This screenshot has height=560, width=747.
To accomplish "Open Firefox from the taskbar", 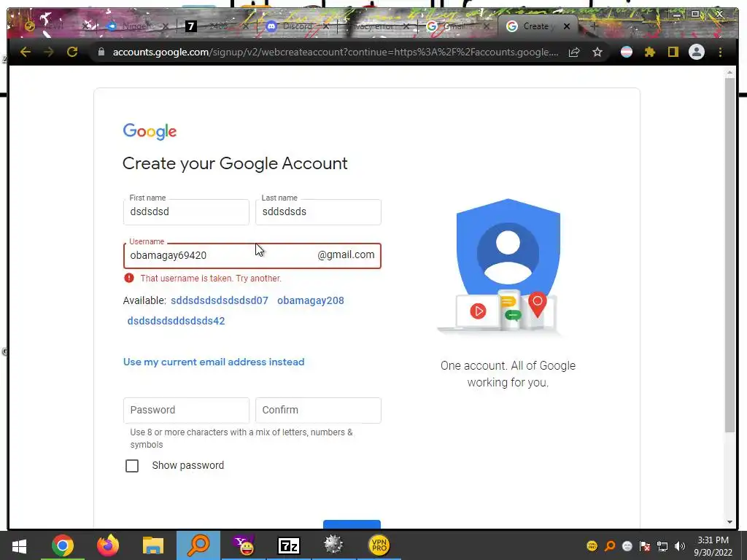I will click(x=108, y=545).
